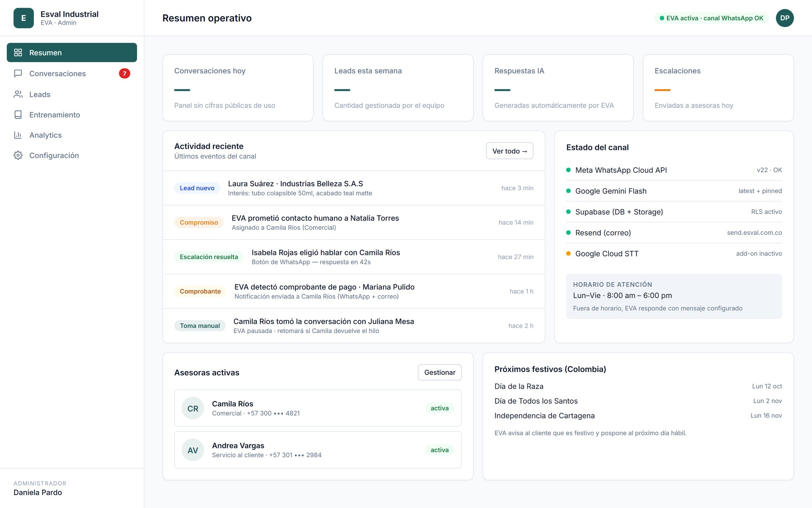This screenshot has height=508, width=812.
Task: Click the Gestionar button
Action: click(439, 373)
